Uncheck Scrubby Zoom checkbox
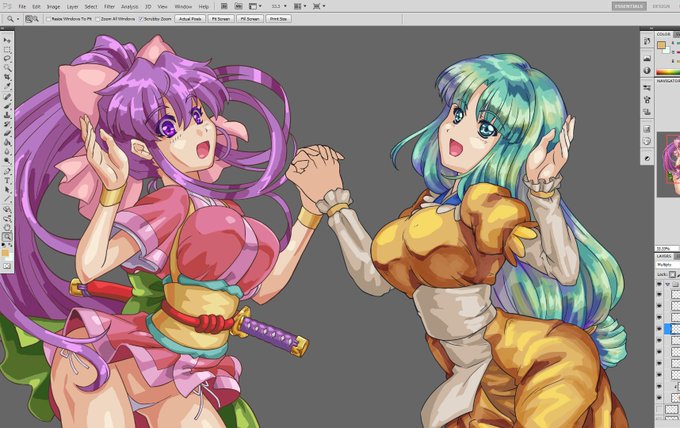680x428 pixels. [141, 19]
